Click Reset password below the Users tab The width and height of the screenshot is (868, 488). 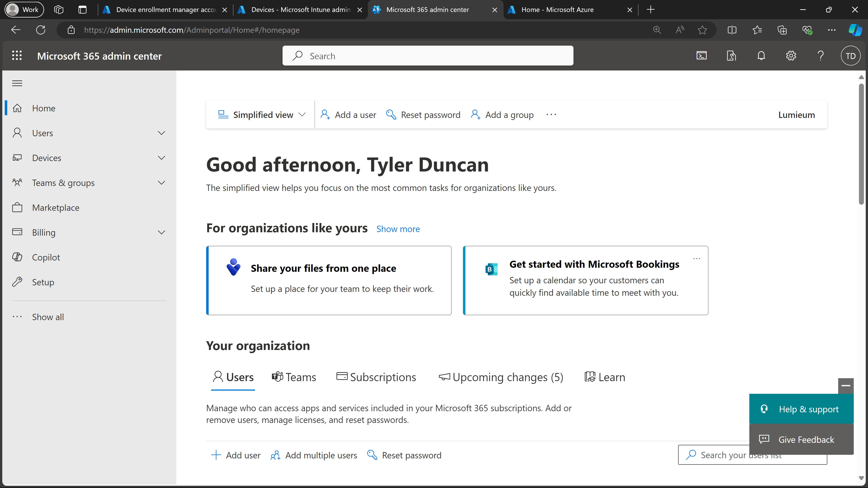(x=404, y=455)
